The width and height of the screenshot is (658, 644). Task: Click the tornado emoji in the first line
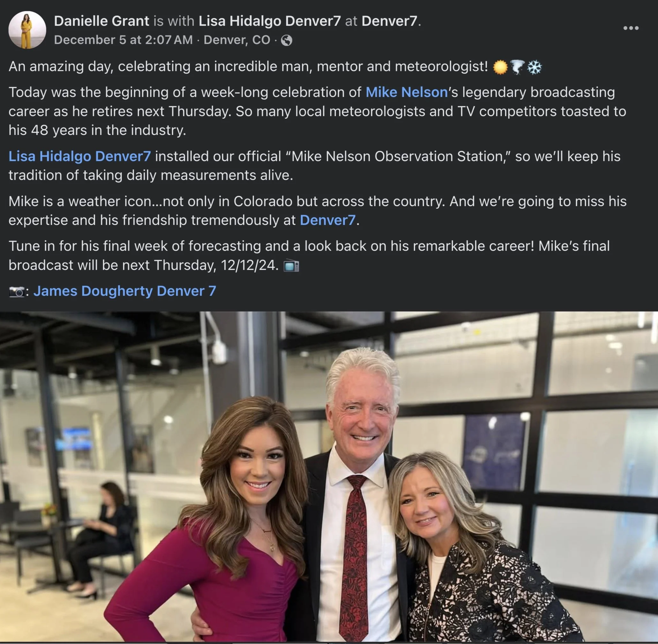pyautogui.click(x=517, y=67)
